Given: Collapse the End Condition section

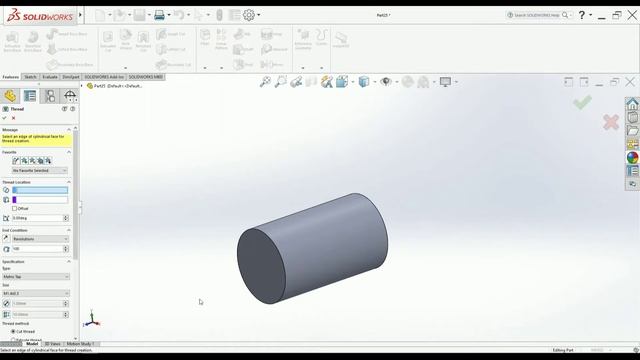Looking at the screenshot, I should [x=69, y=231].
